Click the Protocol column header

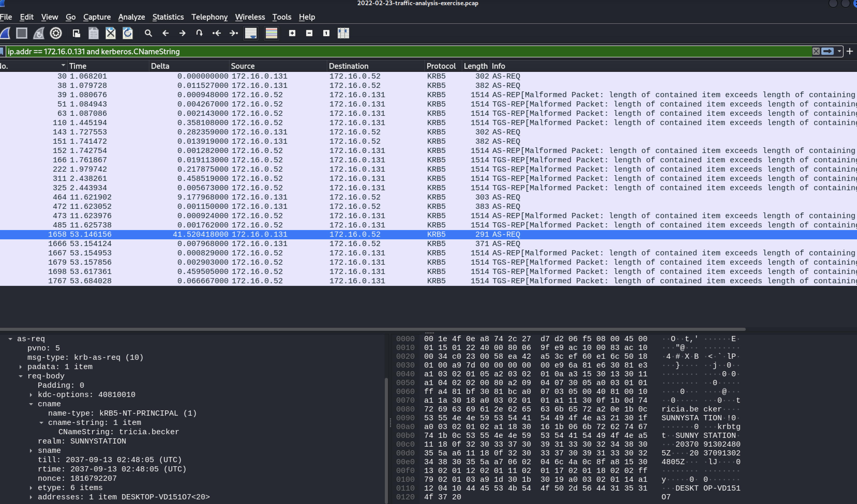tap(441, 66)
